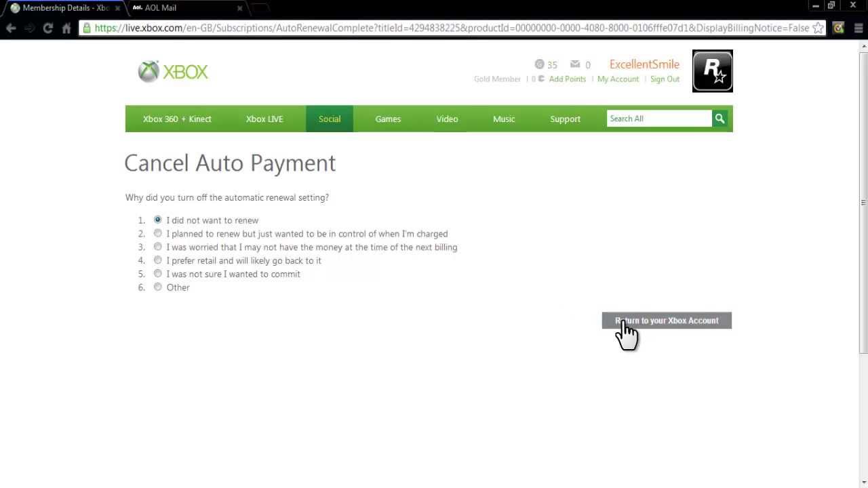Click the browser forward arrow
The image size is (868, 488).
click(29, 28)
